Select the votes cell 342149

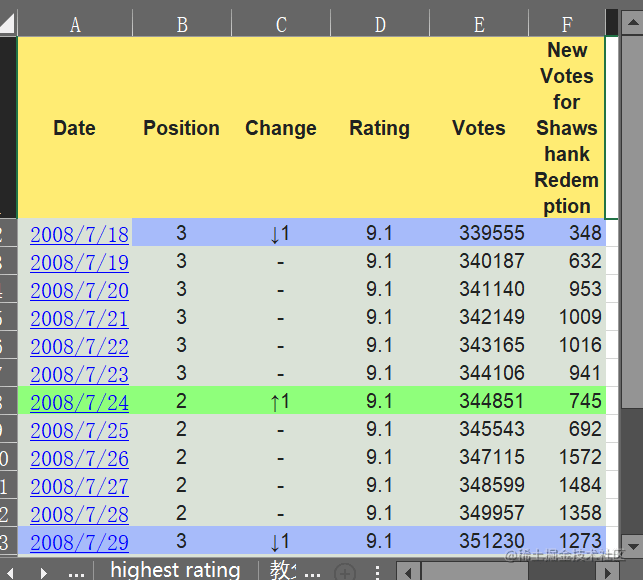click(479, 317)
